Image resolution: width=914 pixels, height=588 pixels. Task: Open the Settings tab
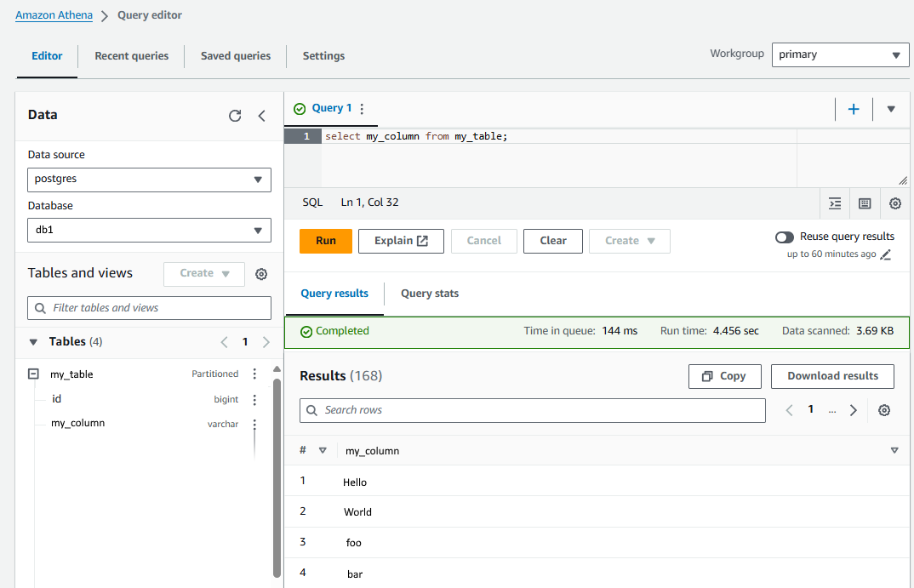point(323,56)
